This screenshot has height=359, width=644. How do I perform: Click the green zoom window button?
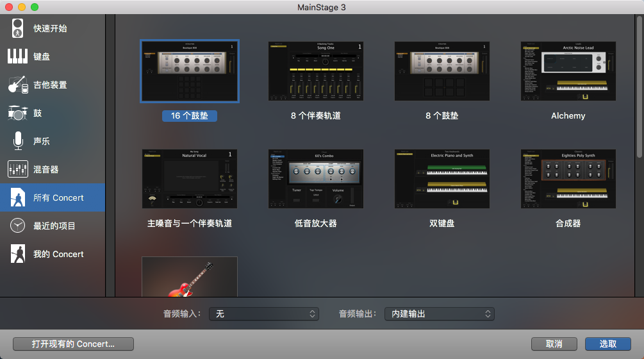point(35,7)
